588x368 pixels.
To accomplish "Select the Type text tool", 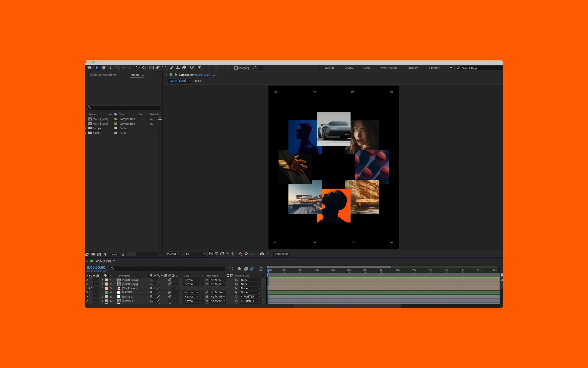I will coord(164,68).
